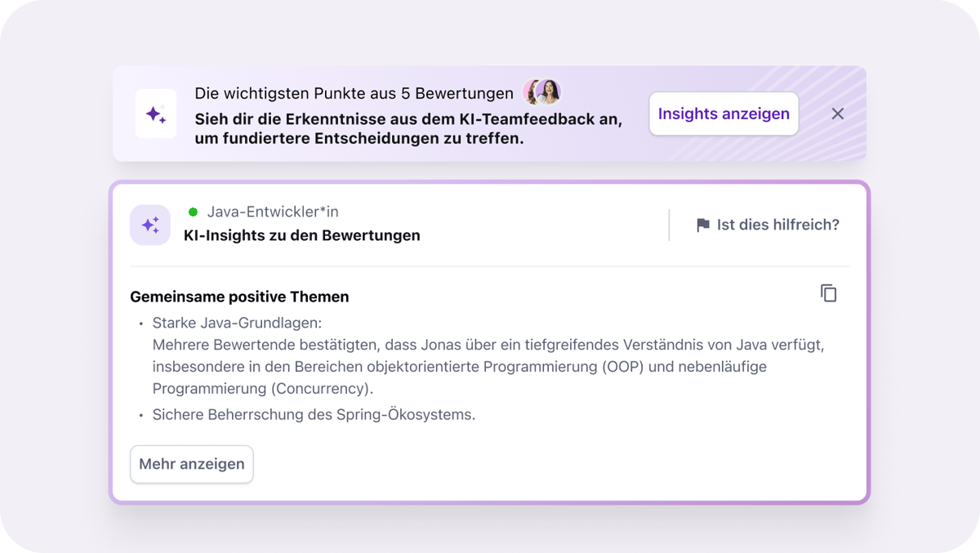Click the 'Ist dies hilfreich?' label

click(777, 225)
